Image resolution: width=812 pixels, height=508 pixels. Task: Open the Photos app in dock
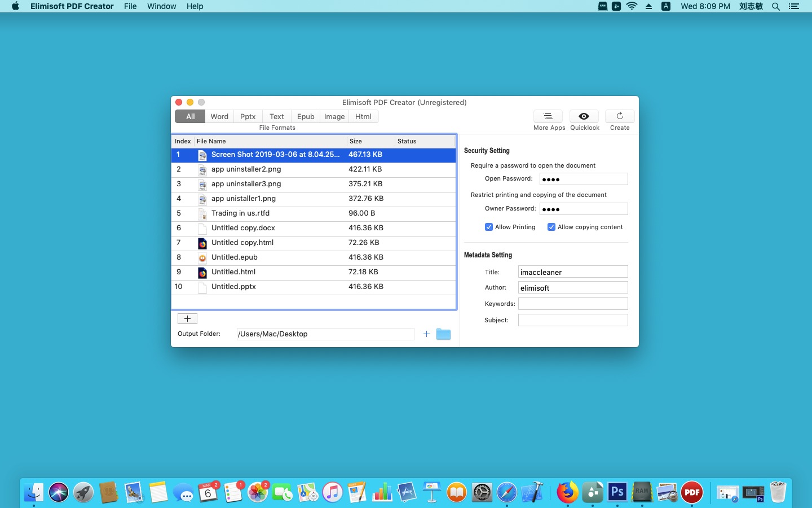[258, 492]
